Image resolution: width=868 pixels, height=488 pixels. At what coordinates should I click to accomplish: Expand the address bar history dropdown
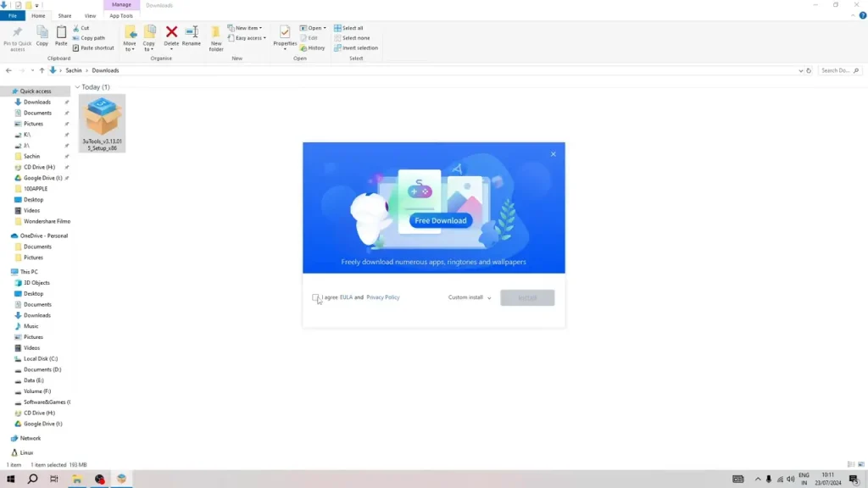point(800,70)
